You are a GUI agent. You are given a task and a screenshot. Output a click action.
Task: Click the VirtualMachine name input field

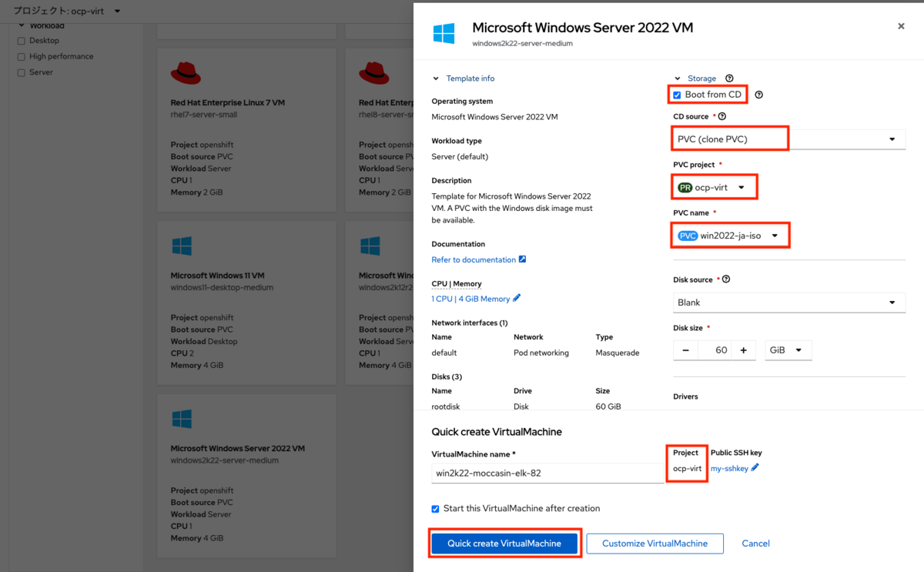pos(547,473)
